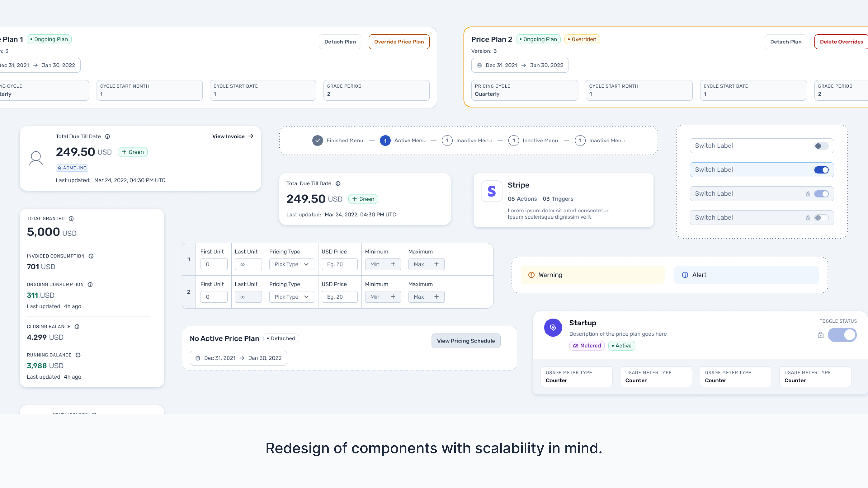The image size is (868, 488).
Task: Click the Metered tag on Startup plan
Action: click(x=587, y=345)
